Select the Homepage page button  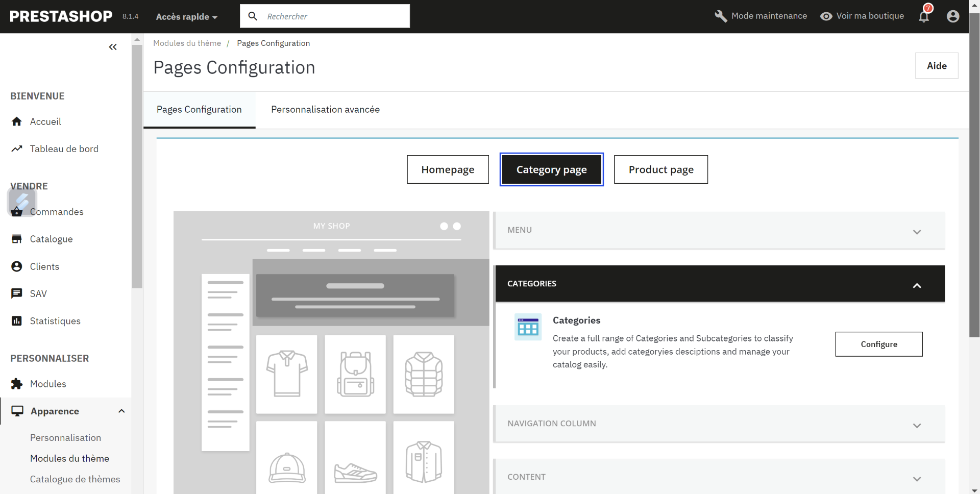click(x=448, y=169)
